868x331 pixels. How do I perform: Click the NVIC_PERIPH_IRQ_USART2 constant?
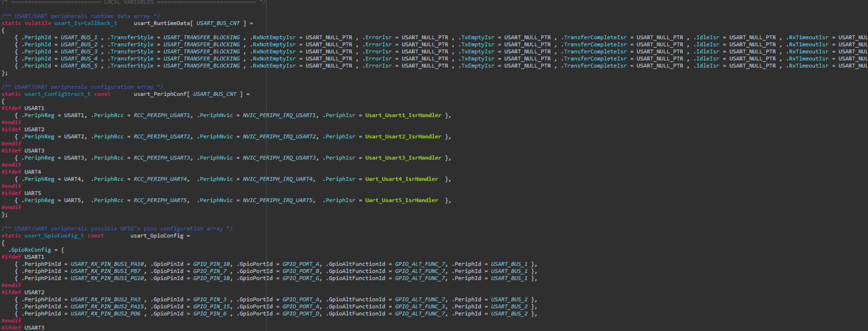279,137
